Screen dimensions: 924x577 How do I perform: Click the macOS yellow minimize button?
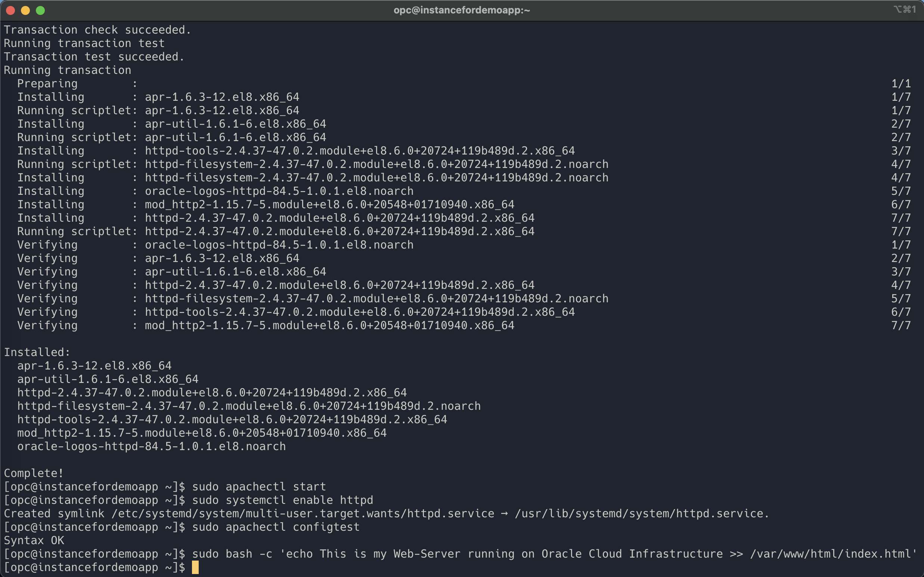[x=25, y=10]
